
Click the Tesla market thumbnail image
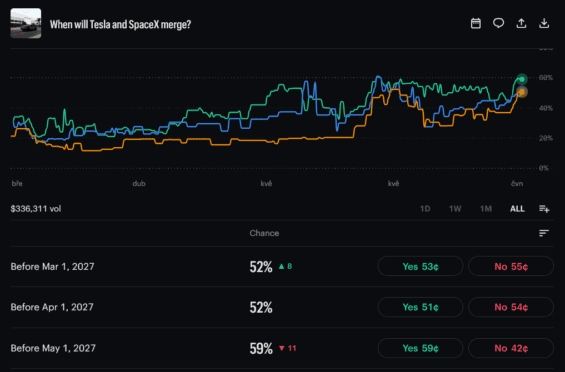click(26, 23)
